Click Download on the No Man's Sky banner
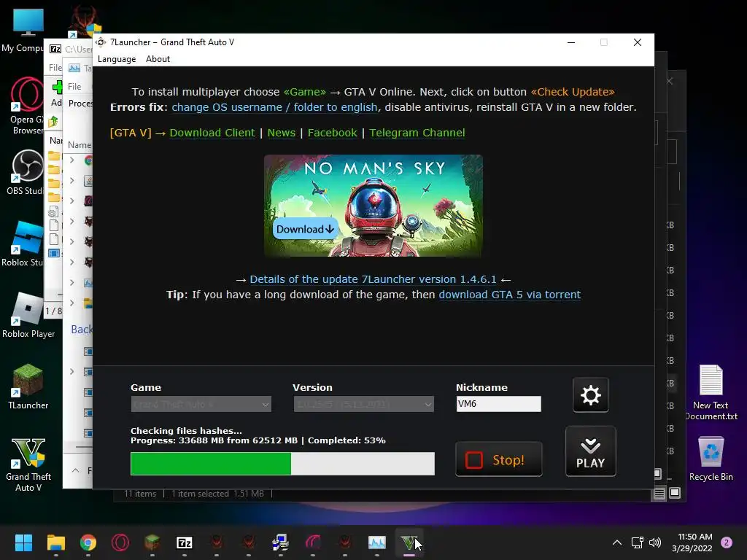Image resolution: width=747 pixels, height=560 pixels. tap(305, 229)
